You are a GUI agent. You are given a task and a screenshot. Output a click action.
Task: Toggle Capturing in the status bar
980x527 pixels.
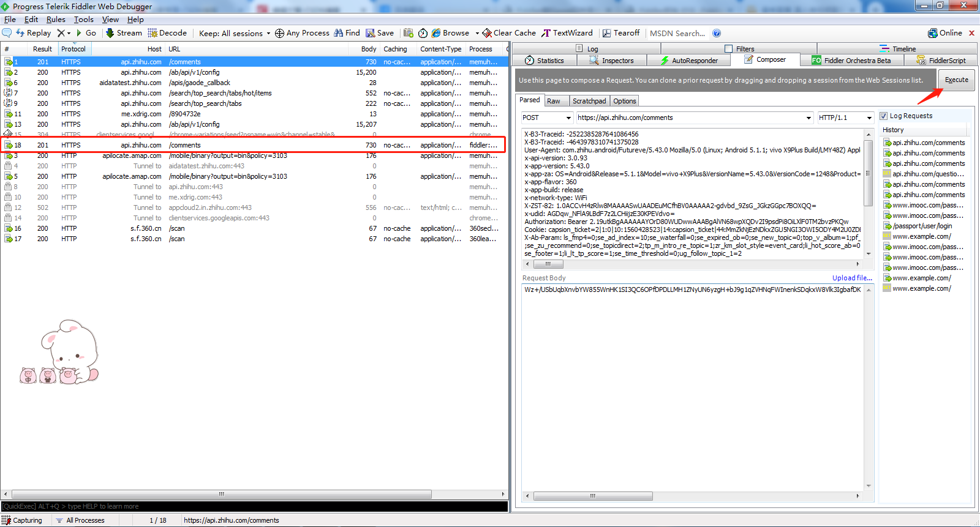click(x=23, y=520)
